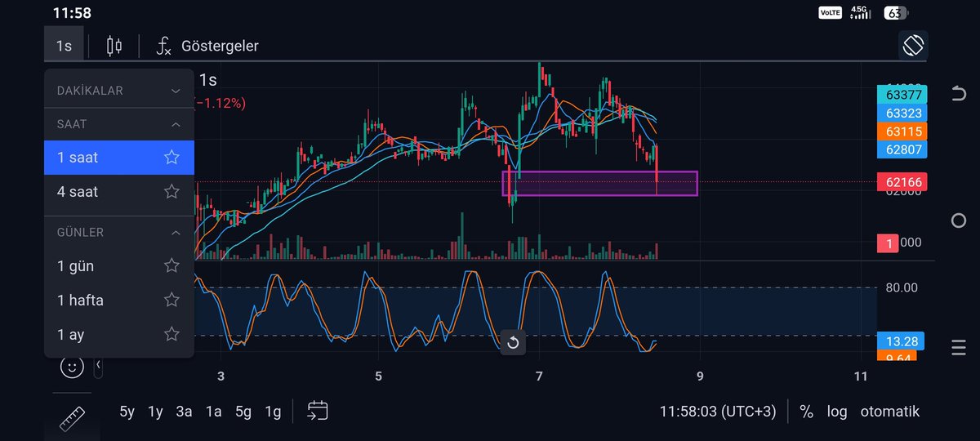Set range to 5y
The width and height of the screenshot is (980, 441).
pos(127,412)
